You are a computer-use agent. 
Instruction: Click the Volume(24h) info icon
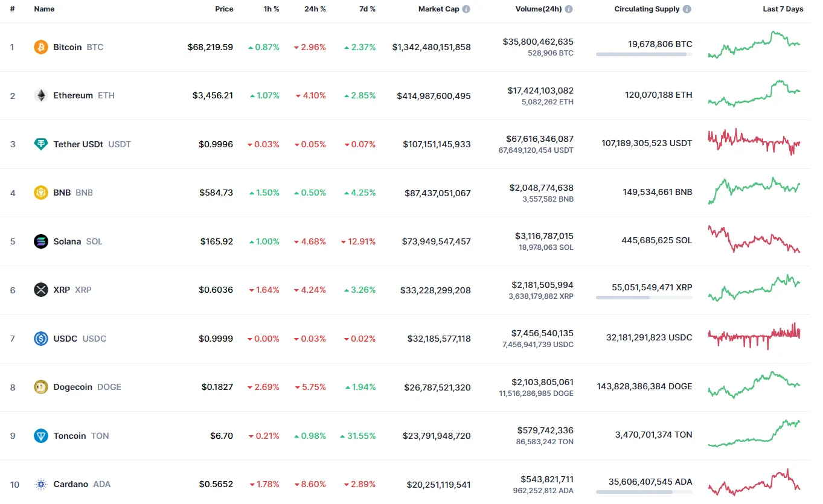coord(569,9)
